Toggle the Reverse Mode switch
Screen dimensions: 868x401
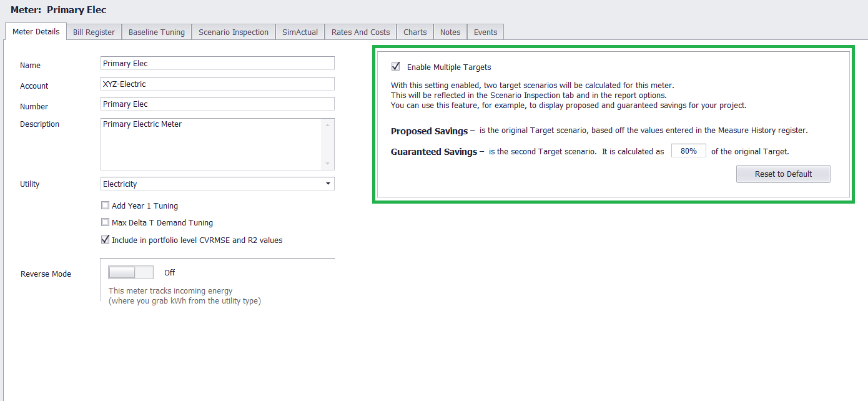click(x=131, y=272)
